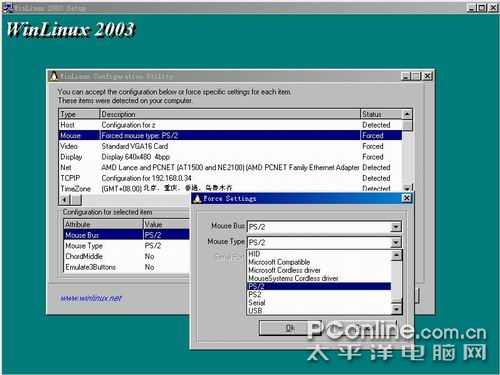Viewport: 500px width, 375px height.
Task: Close the WinLinux 2003 Setup window
Action: (493, 8)
